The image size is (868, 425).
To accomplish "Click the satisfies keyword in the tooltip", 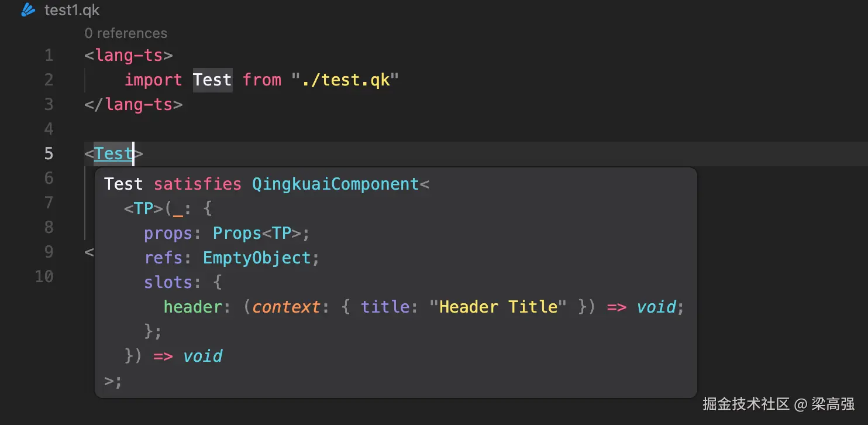I will click(197, 184).
